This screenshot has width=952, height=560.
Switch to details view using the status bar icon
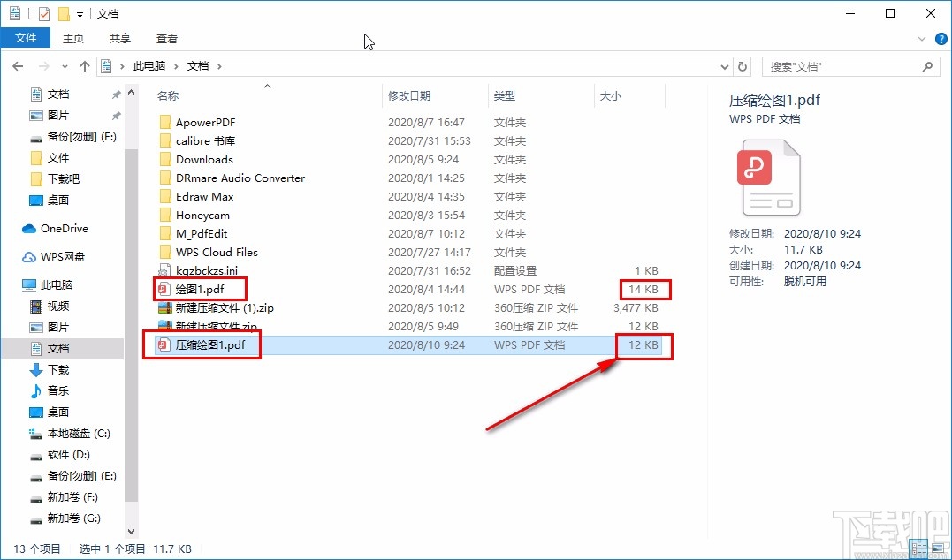point(918,548)
